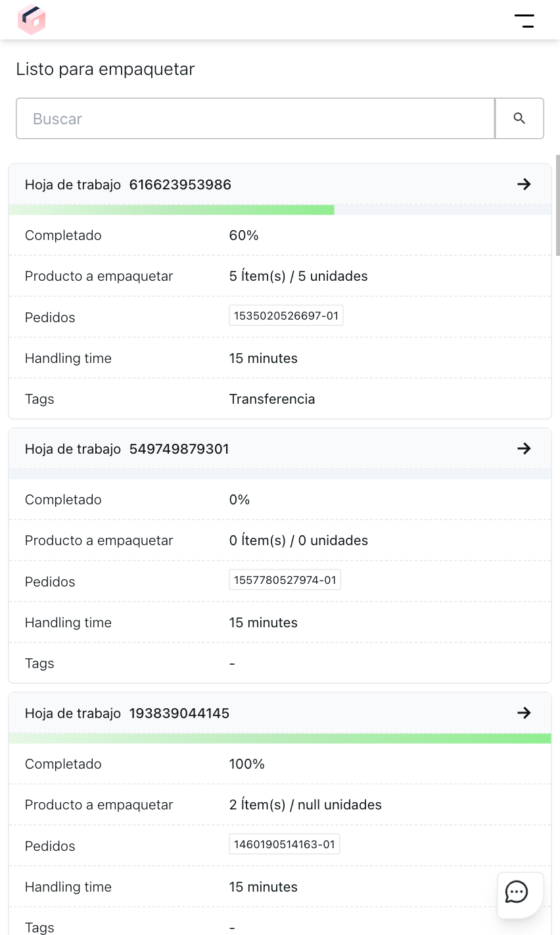
Task: Open order 1557780527974-01
Action: tap(285, 579)
